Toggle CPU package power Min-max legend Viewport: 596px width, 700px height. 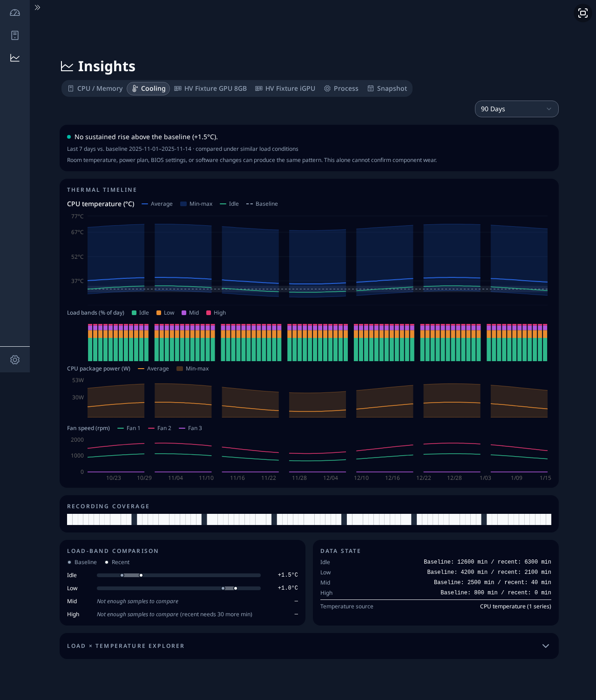(x=192, y=369)
